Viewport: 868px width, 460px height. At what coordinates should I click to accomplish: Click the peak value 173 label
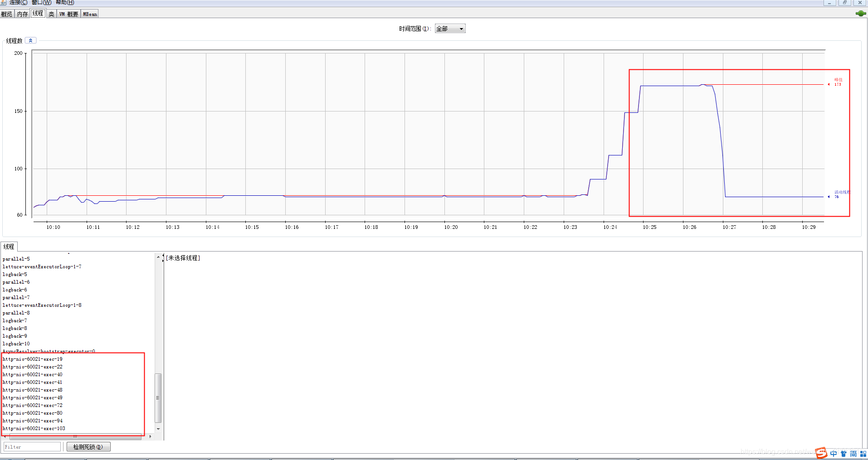[838, 84]
